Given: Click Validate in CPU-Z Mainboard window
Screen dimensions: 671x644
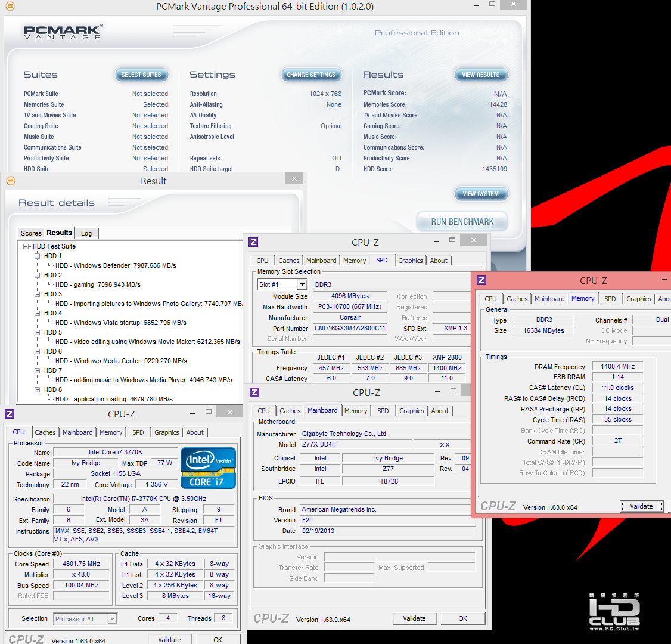Looking at the screenshot, I should (x=414, y=618).
